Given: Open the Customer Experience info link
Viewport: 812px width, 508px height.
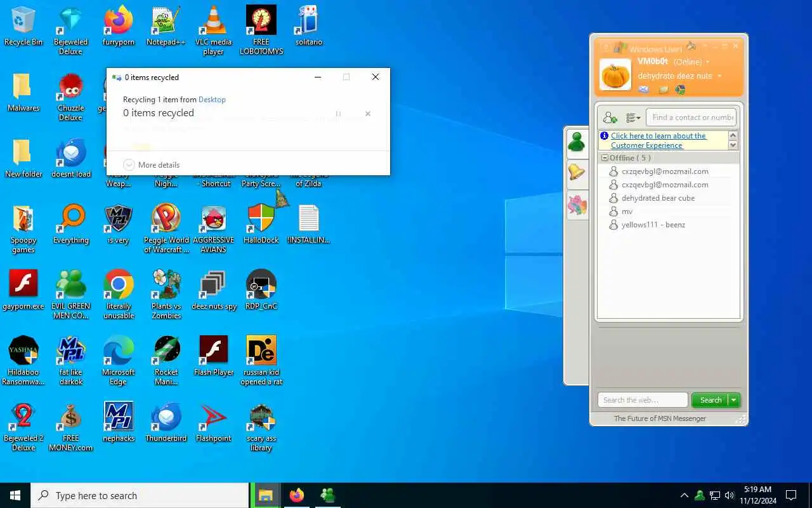Looking at the screenshot, I should click(658, 140).
